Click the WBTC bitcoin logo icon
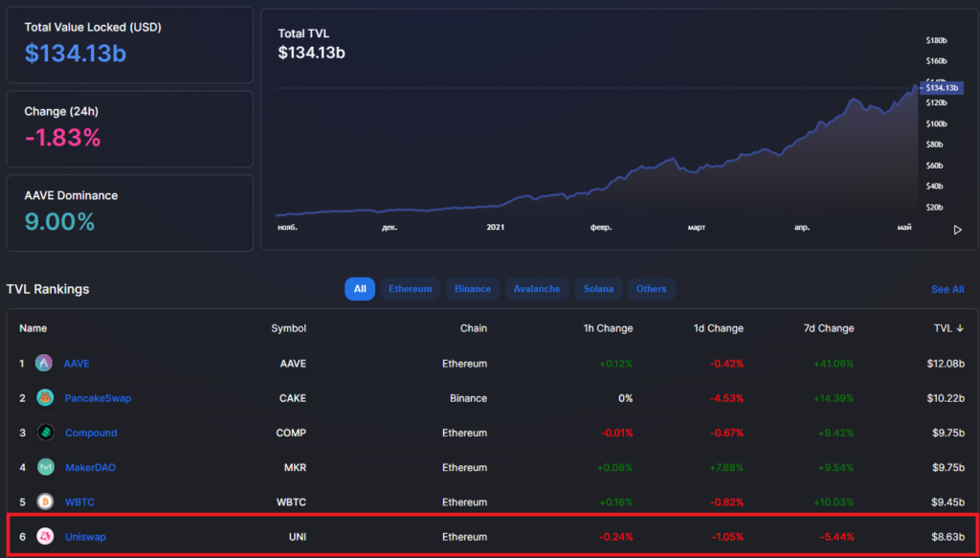 coord(44,502)
